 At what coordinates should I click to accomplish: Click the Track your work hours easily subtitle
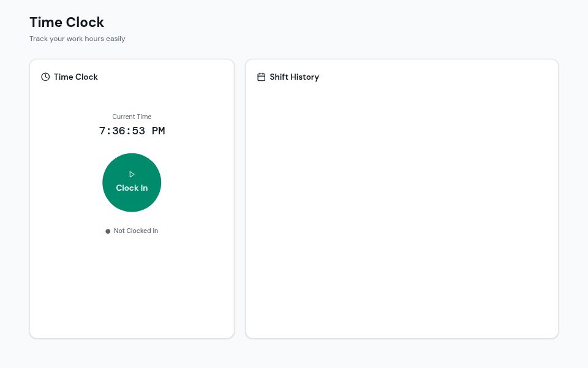(77, 39)
